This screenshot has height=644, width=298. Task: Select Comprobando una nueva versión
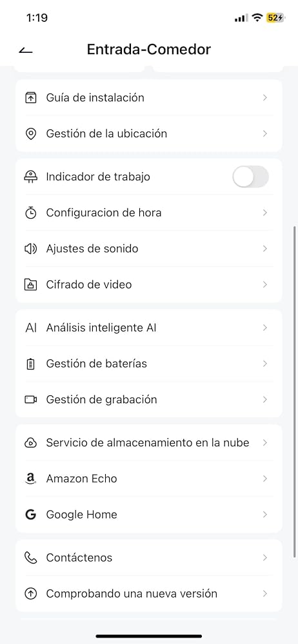tap(149, 594)
